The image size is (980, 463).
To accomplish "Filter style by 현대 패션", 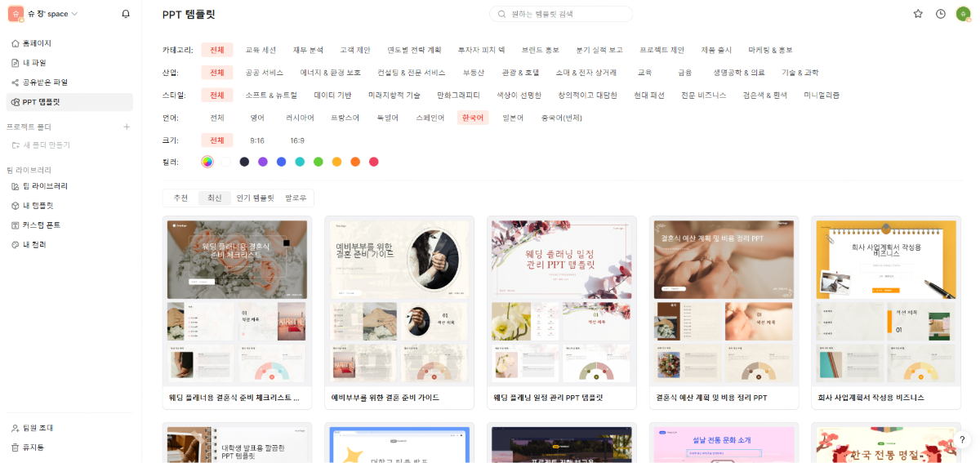I will (x=648, y=95).
